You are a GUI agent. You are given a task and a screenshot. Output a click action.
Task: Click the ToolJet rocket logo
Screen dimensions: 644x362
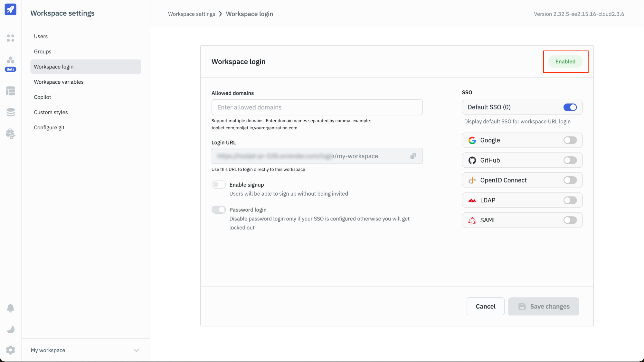click(10, 9)
